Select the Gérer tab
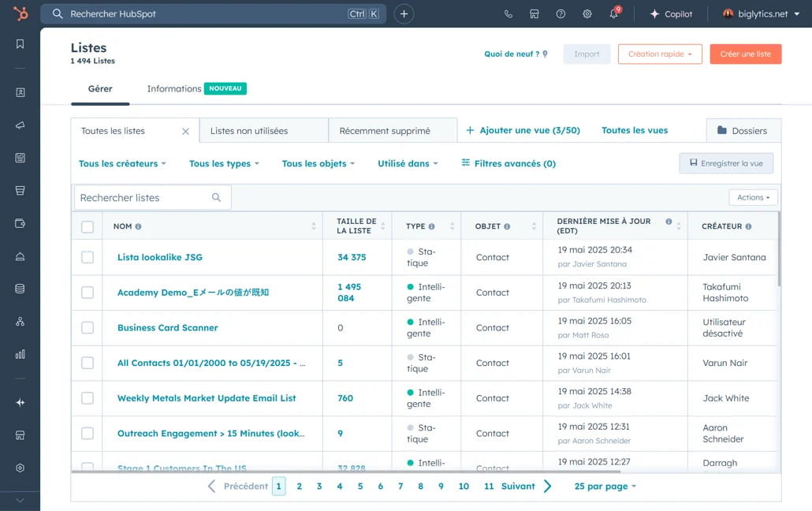Viewport: 812px width, 511px height. [x=100, y=88]
